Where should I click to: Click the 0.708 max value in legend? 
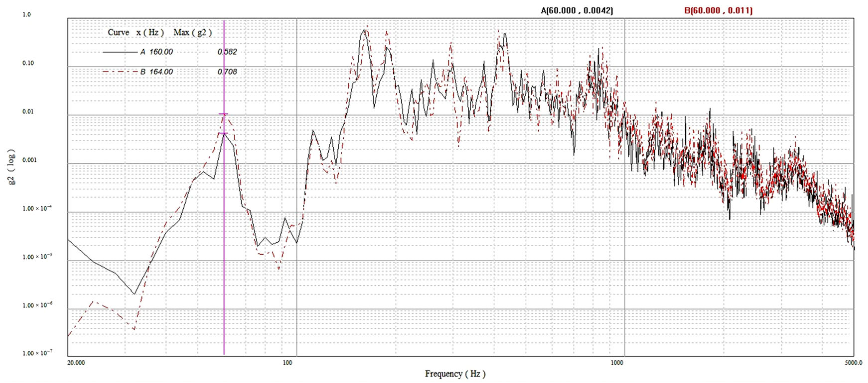tap(227, 72)
